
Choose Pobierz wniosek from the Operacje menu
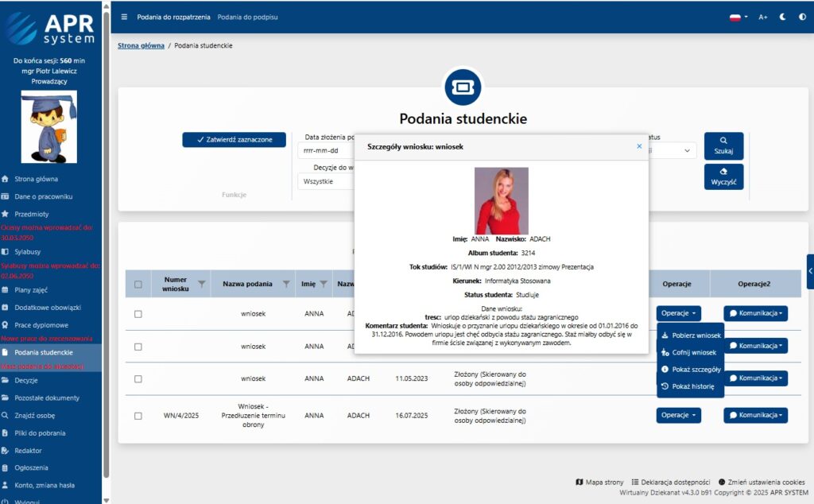click(690, 335)
